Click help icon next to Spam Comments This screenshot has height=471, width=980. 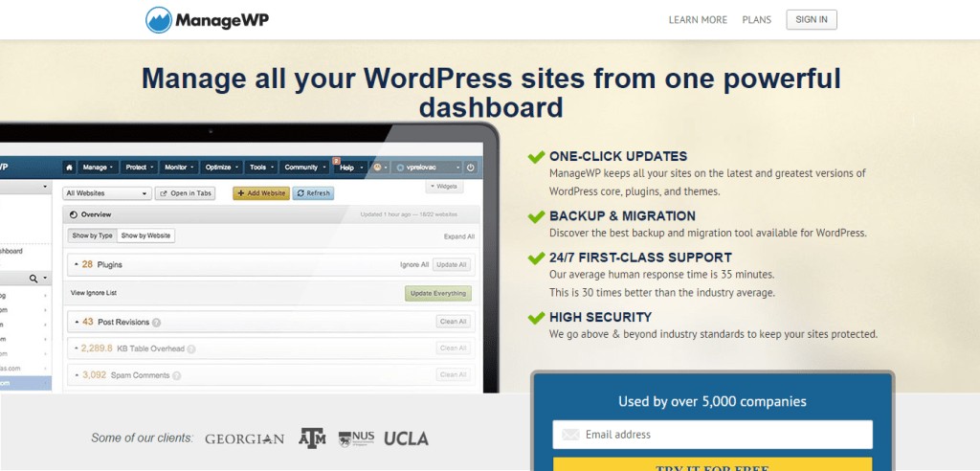177,376
